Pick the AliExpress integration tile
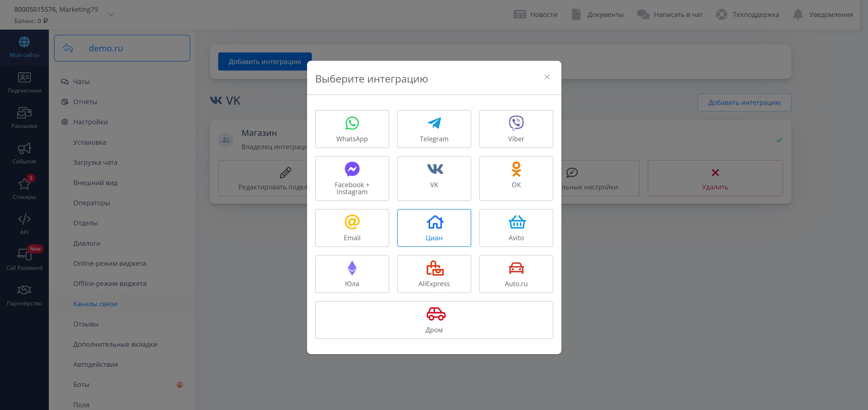Viewport: 868px width, 410px height. pyautogui.click(x=434, y=273)
